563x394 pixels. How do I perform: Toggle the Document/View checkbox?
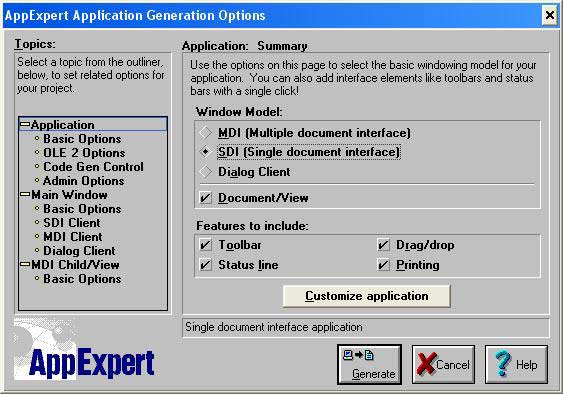[x=205, y=198]
